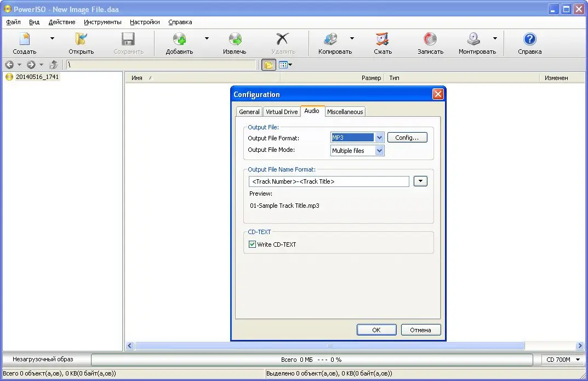Expand the Создать dropdown arrow
Viewport: 588px width, 381px height.
pyautogui.click(x=52, y=38)
